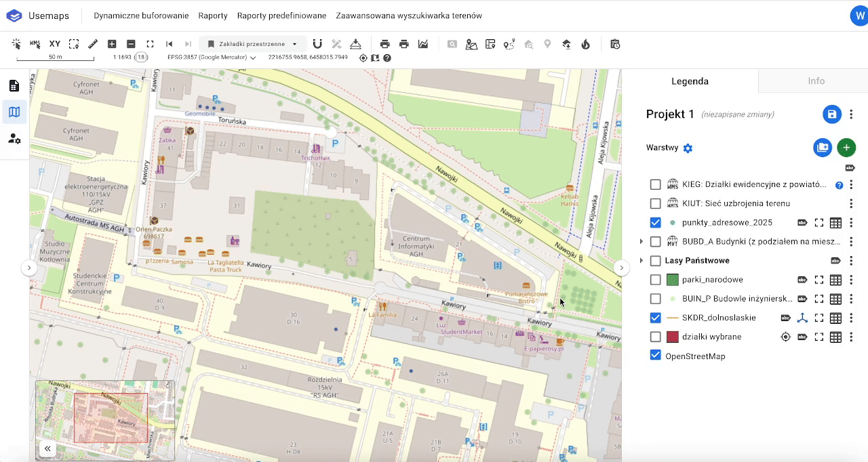Viewport: 868px width, 462px height.
Task: Activate the ruler measurement tool
Action: [x=93, y=44]
